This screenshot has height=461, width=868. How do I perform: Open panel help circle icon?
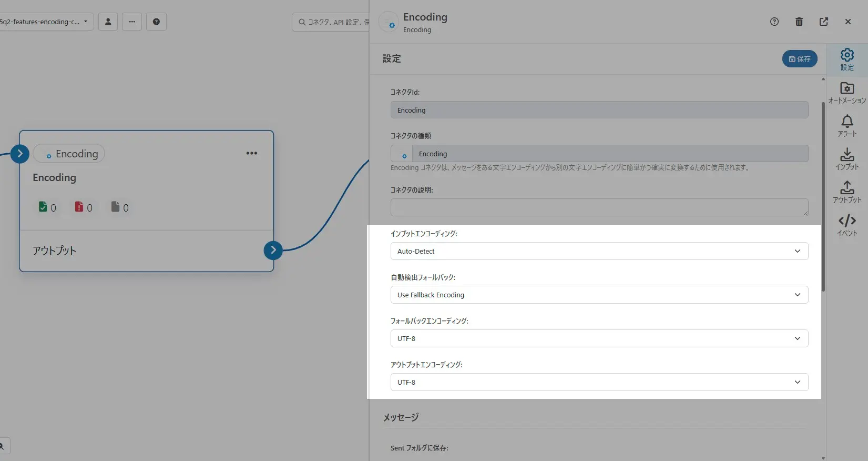coord(774,22)
